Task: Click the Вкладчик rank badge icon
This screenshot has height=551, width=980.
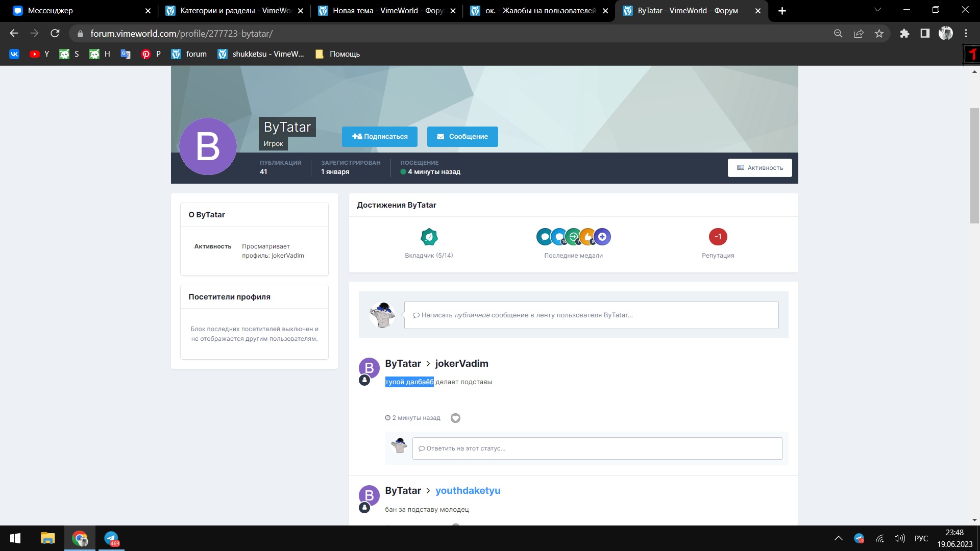Action: pos(429,237)
